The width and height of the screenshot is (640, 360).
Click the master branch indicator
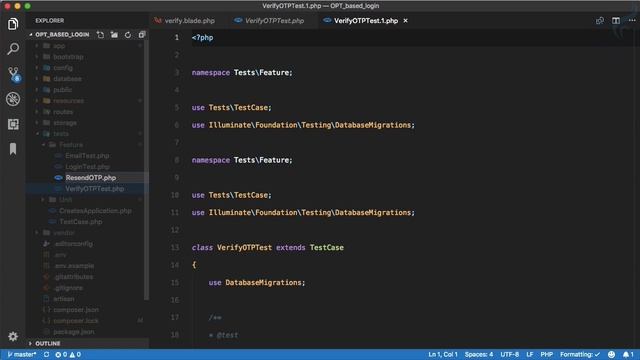point(22,354)
